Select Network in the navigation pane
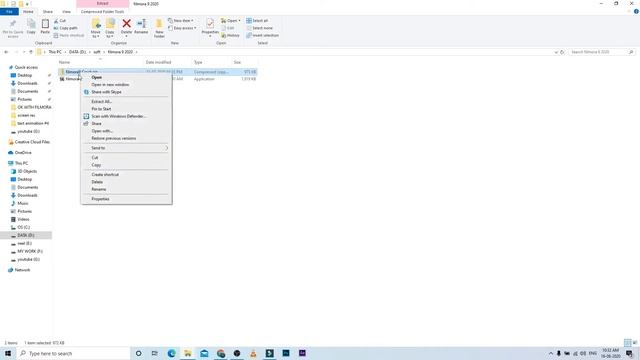The height and width of the screenshot is (360, 640). [x=22, y=270]
